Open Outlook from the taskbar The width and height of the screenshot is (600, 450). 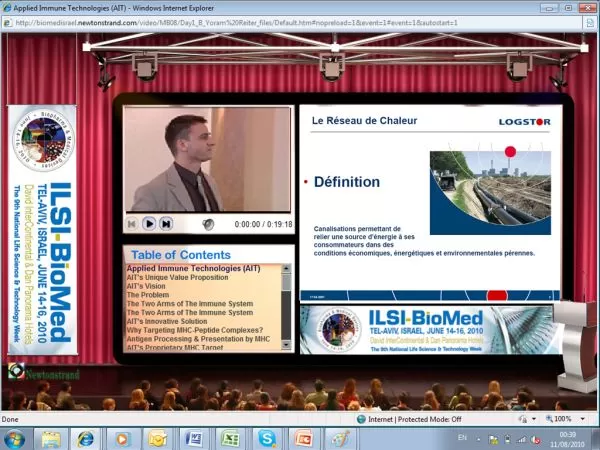click(x=157, y=439)
